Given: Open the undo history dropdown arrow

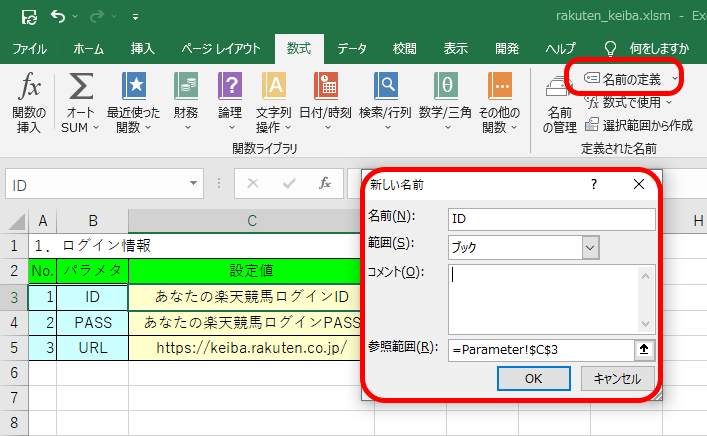Looking at the screenshot, I should (x=75, y=17).
